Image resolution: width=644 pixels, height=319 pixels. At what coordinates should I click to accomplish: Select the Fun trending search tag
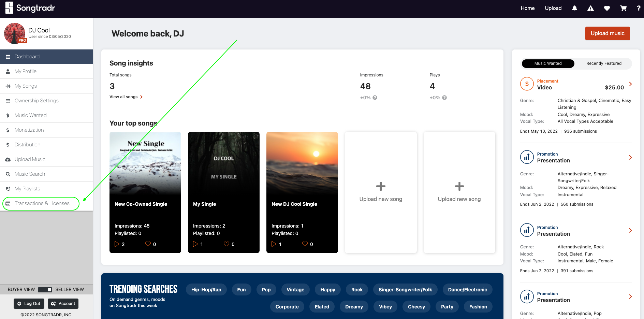click(241, 290)
